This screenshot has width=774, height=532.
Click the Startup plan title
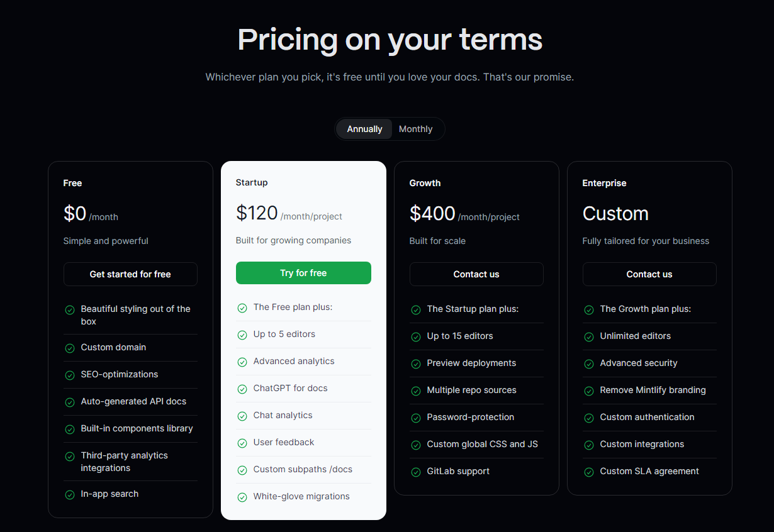coord(252,182)
